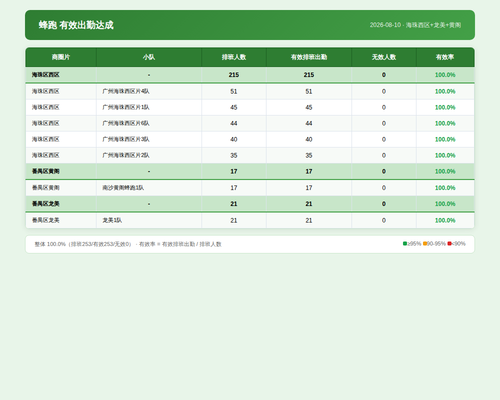The width and height of the screenshot is (500, 400).
Task: Click bold scheduled count 21 in 番禺区龙美 summary
Action: (x=234, y=204)
